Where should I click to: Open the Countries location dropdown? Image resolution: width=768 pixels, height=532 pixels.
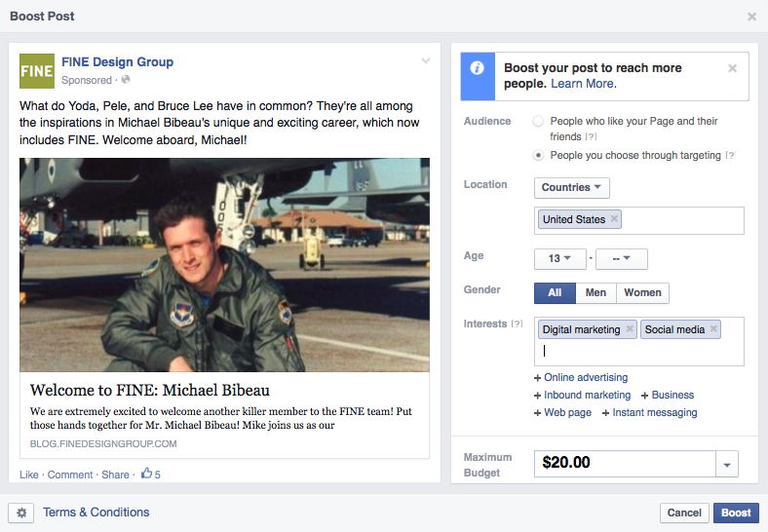click(571, 188)
